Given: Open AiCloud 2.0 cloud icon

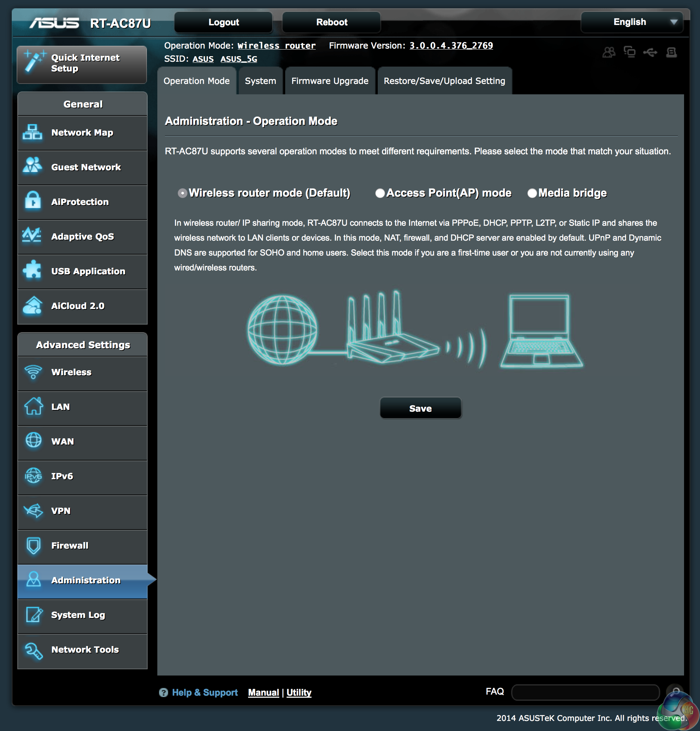Looking at the screenshot, I should [33, 306].
